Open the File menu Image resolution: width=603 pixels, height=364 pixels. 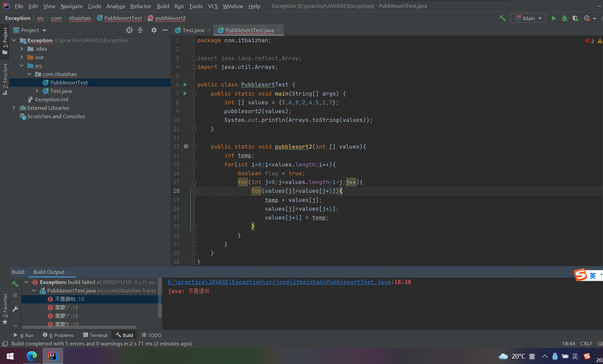click(x=19, y=6)
